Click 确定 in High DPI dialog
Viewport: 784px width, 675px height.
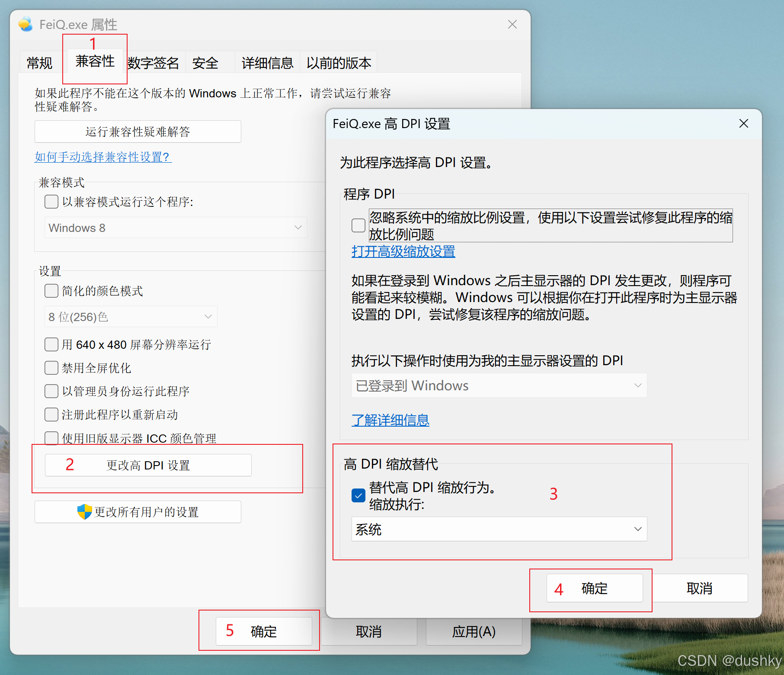point(595,588)
